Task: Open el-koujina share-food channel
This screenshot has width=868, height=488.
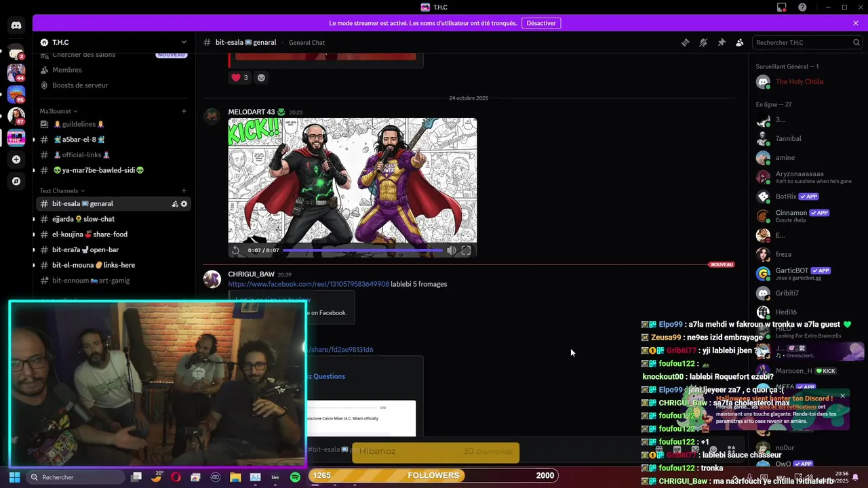Action: 113,235
